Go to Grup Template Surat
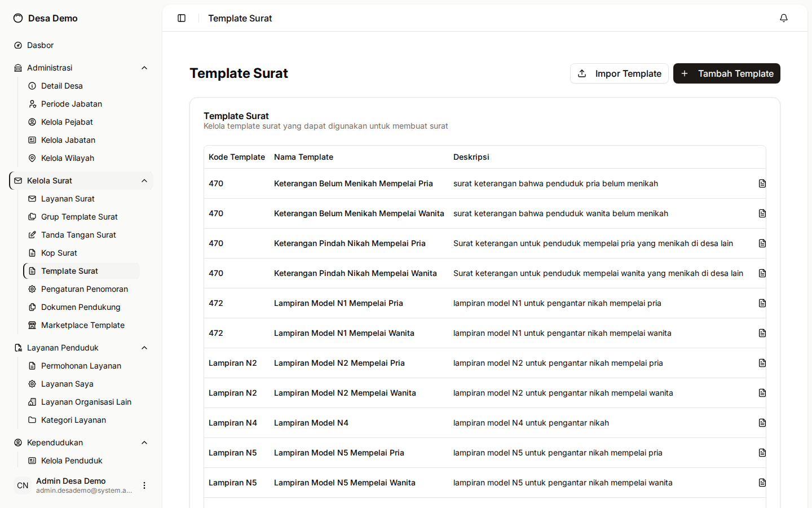The width and height of the screenshot is (812, 508). tap(81, 217)
